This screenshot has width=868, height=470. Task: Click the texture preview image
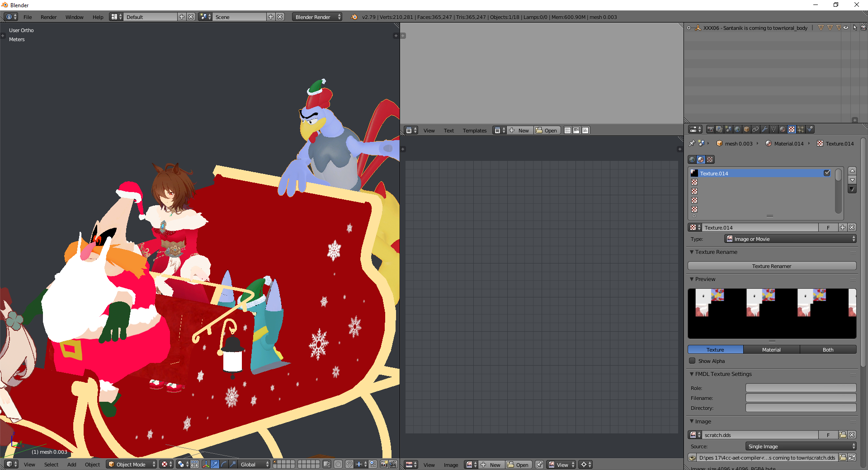(772, 314)
